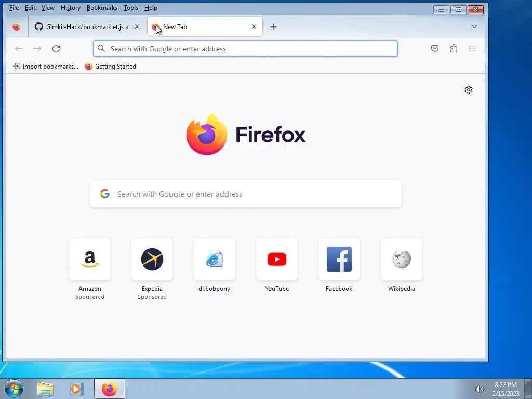This screenshot has width=532, height=399.
Task: Open the Bookmarks menu
Action: [102, 8]
